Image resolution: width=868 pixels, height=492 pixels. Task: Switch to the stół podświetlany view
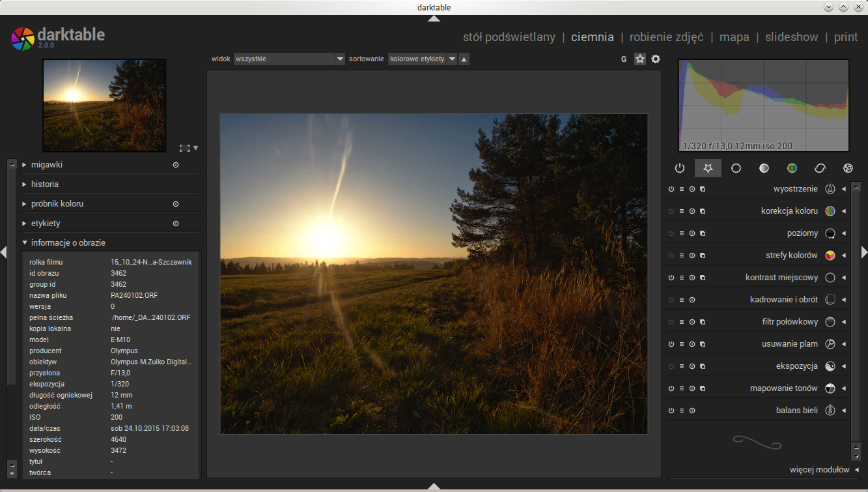pyautogui.click(x=509, y=37)
